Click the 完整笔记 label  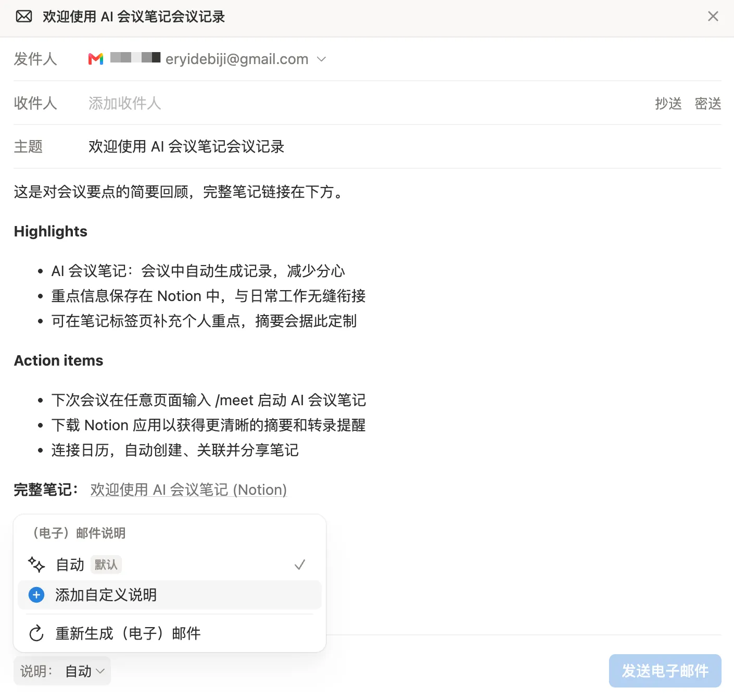coord(46,490)
